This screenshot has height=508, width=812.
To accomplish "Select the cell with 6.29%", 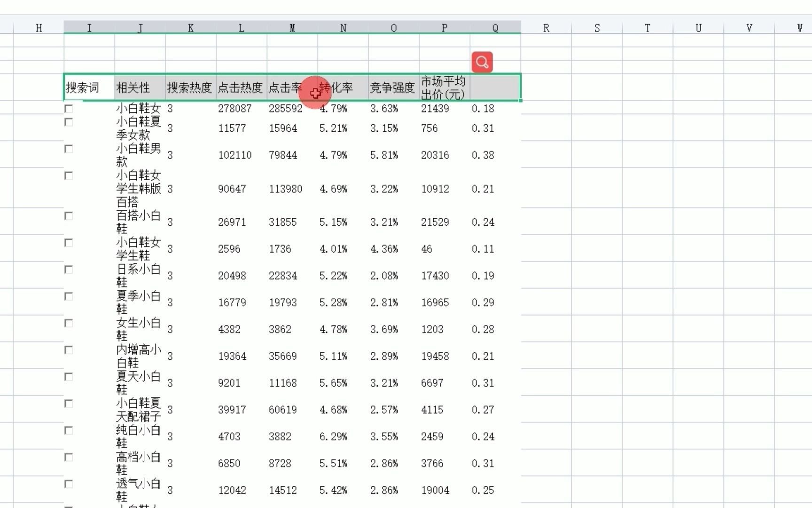I will 343,436.
